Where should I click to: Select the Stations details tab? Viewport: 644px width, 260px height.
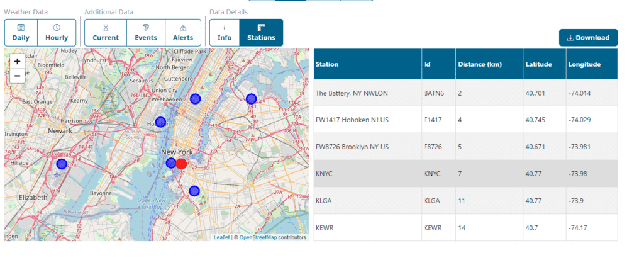click(261, 32)
